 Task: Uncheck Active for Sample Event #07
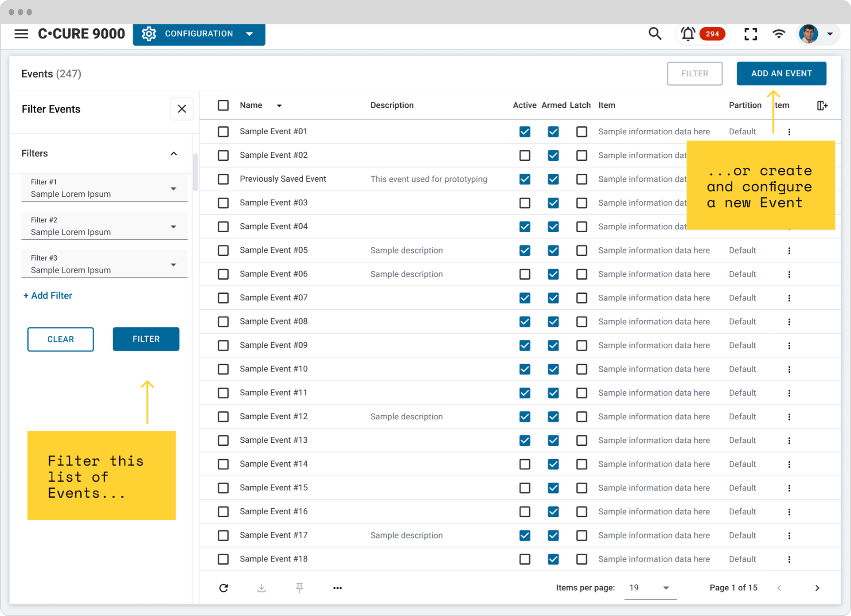525,298
